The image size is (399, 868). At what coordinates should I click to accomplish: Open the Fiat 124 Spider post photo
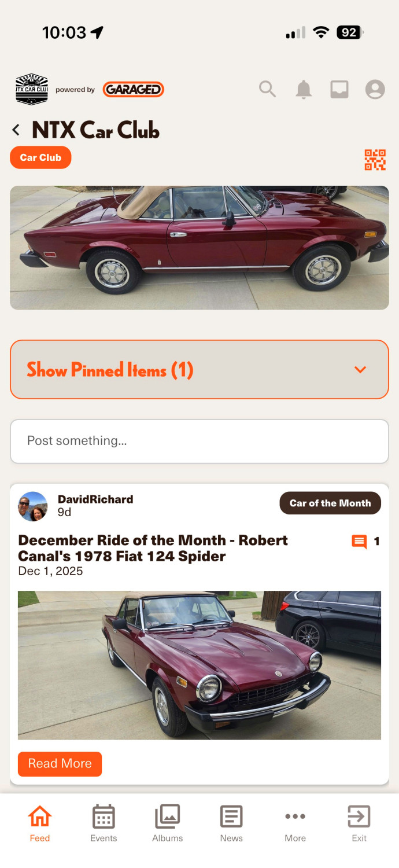click(x=199, y=665)
